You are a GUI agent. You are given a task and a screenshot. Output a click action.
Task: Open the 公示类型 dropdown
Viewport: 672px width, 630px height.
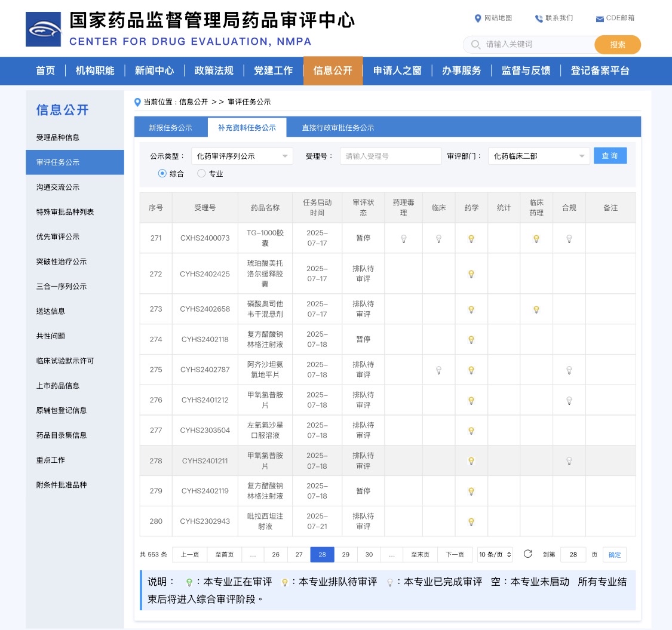tap(242, 156)
